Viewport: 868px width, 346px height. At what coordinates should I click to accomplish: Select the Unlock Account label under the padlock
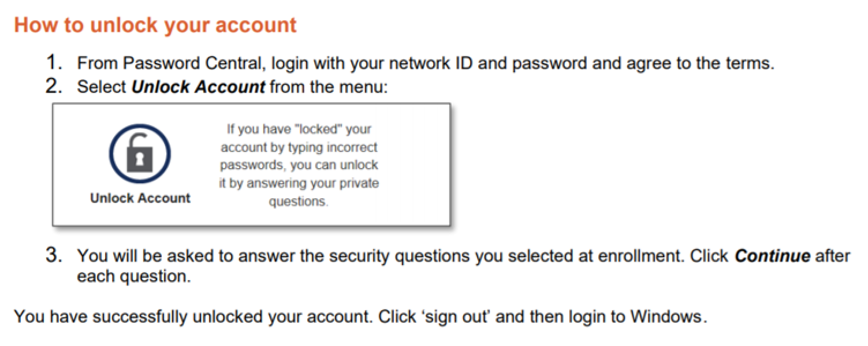[140, 198]
